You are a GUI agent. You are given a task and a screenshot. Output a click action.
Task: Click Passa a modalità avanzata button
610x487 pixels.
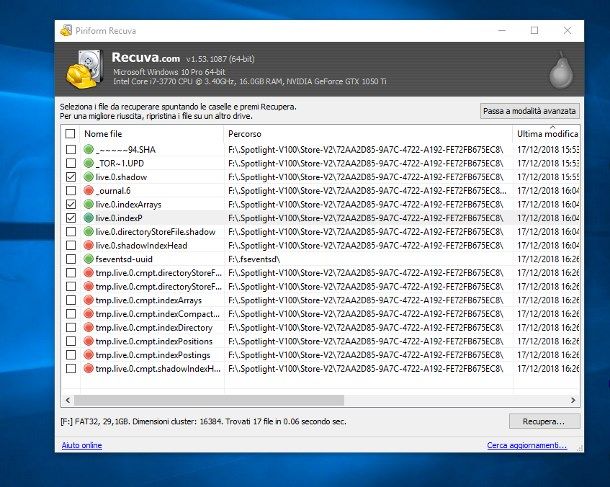point(529,111)
